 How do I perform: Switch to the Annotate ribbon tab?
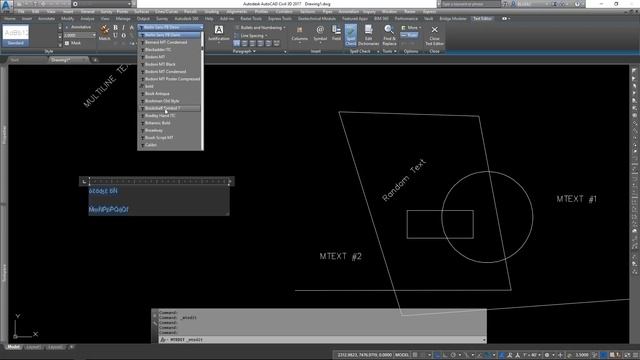(x=46, y=19)
